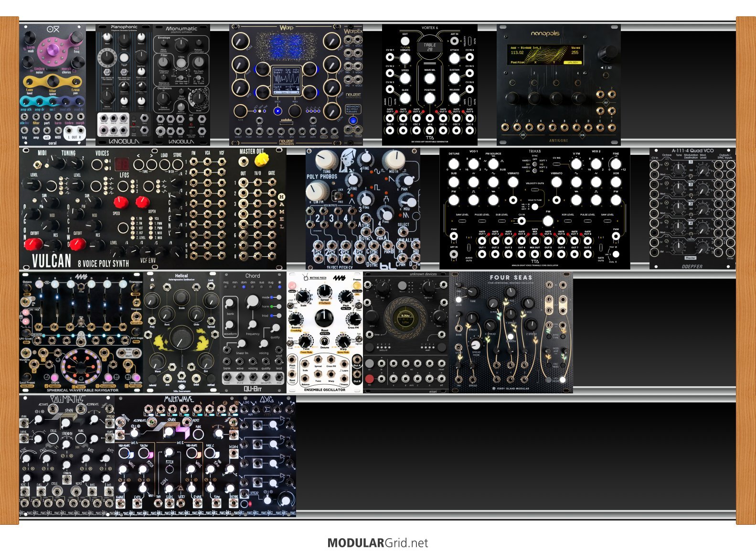Select the OXI Coral module
Viewport: 756px width, 553px height.
(x=53, y=85)
